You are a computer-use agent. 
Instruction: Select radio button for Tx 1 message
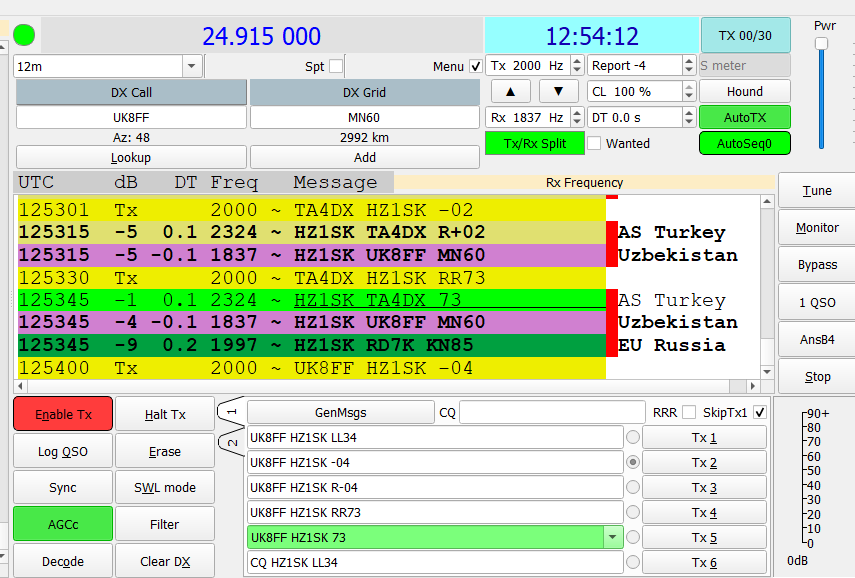coord(633,437)
